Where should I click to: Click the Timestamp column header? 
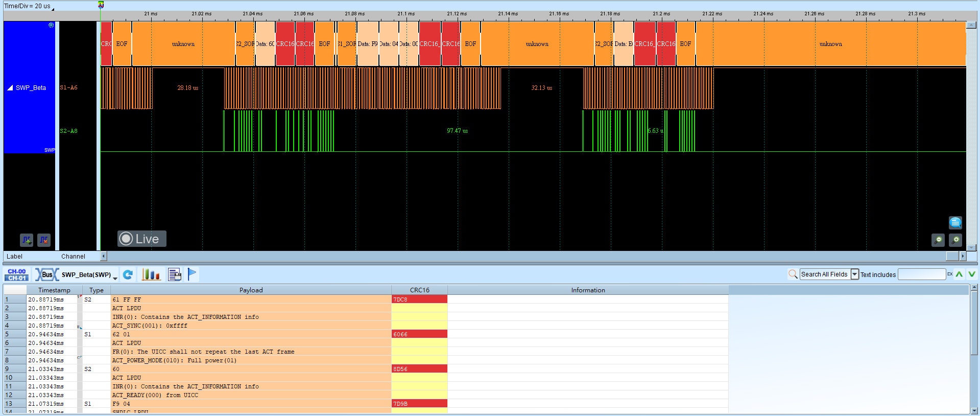coord(54,290)
